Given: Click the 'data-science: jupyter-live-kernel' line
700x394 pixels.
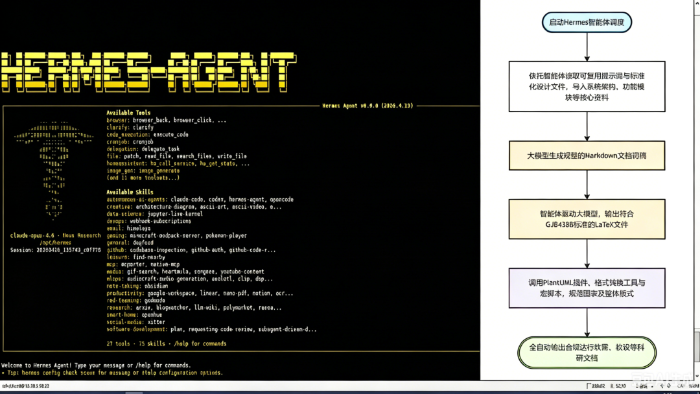Looking at the screenshot, I should [x=154, y=214].
